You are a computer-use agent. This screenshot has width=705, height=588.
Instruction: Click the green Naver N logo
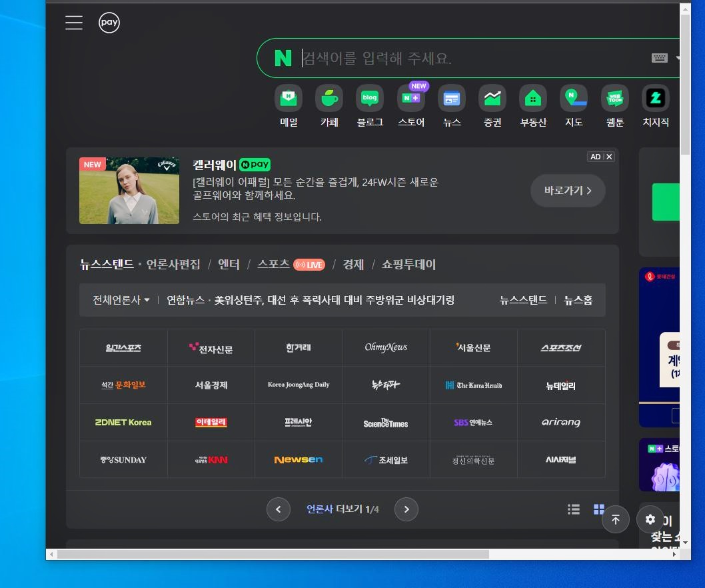[283, 58]
